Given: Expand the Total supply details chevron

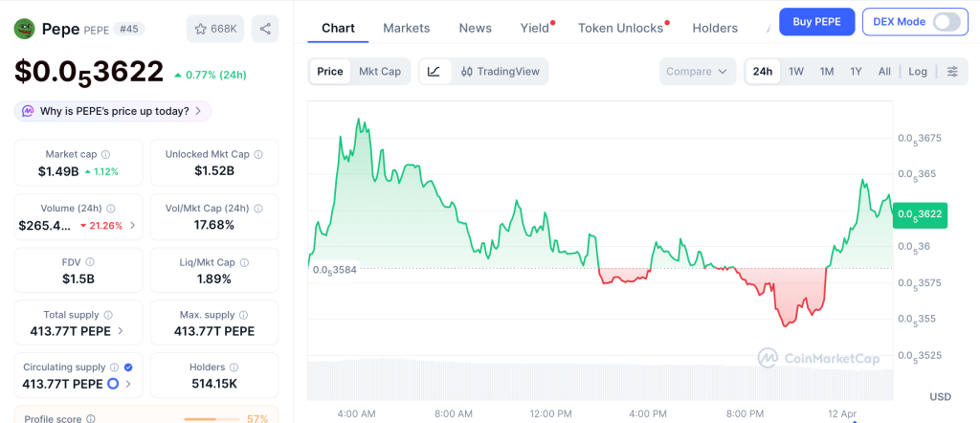Looking at the screenshot, I should point(120,331).
